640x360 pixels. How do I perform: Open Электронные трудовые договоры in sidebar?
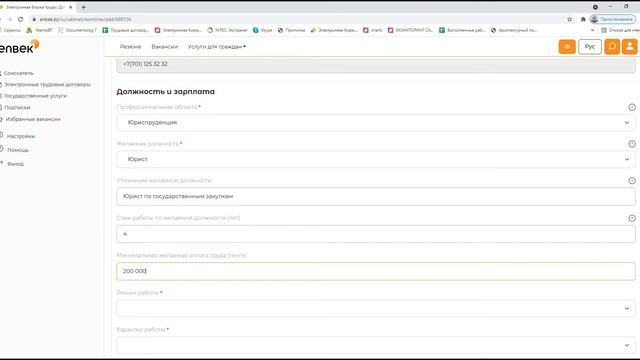47,84
